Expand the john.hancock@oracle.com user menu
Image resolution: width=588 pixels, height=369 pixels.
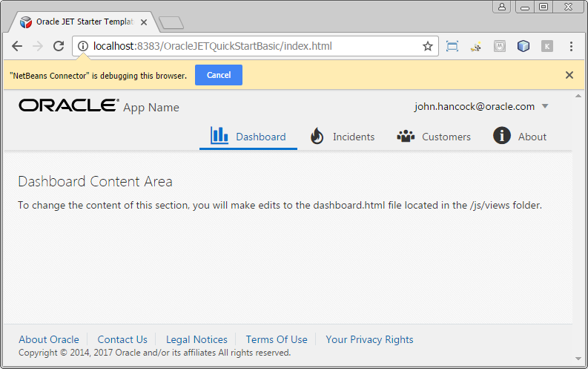pos(545,106)
